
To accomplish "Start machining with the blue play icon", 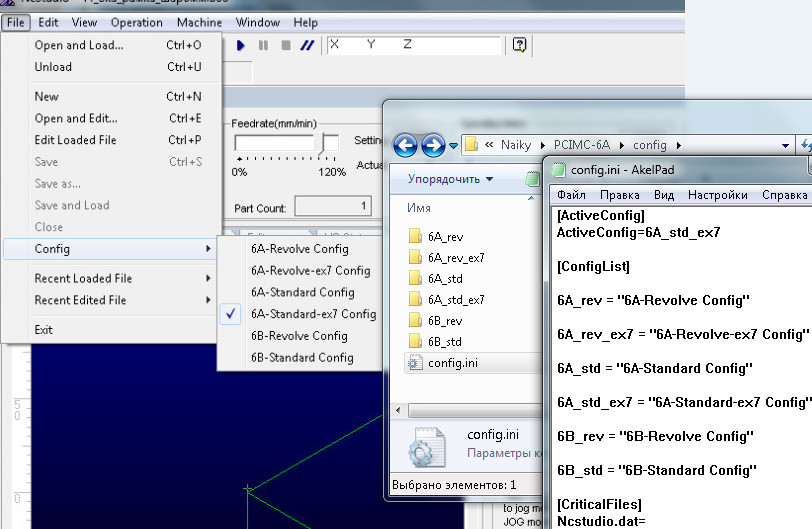I will 240,46.
